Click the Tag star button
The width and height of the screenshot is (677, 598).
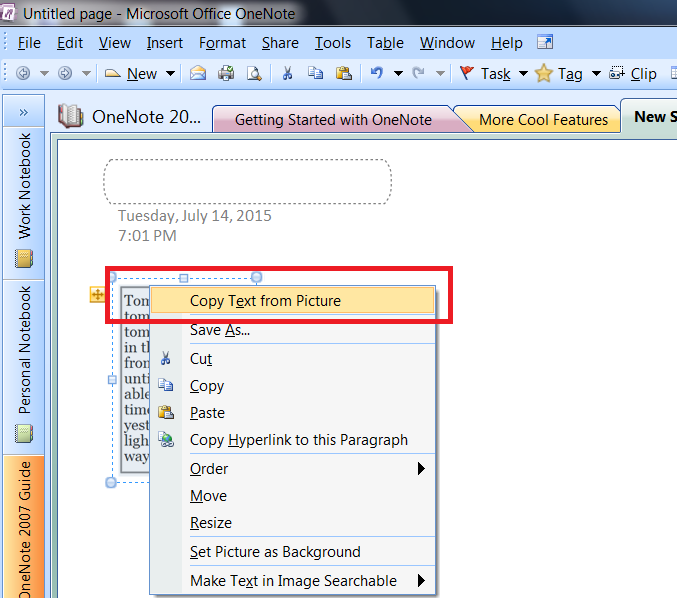coord(559,74)
